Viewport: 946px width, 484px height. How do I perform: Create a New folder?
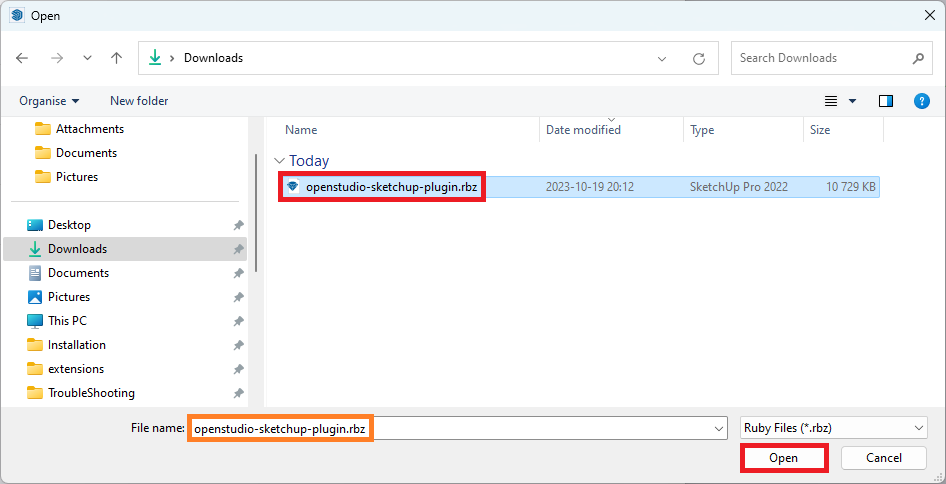coord(139,101)
